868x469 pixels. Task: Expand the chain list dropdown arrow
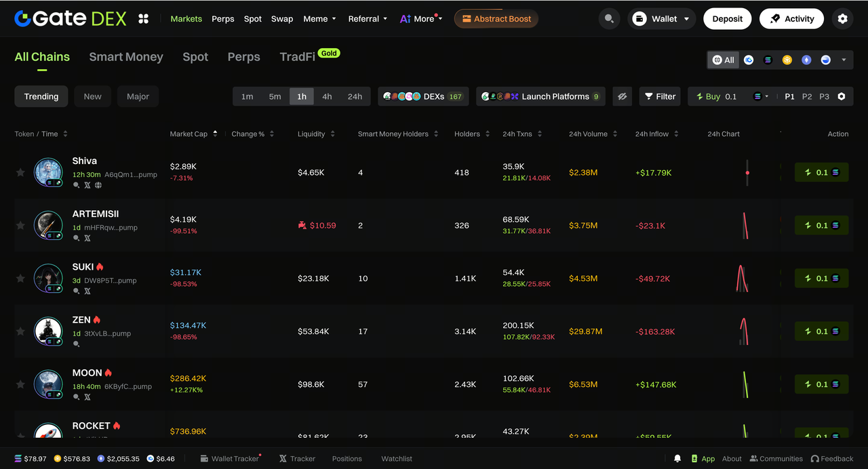tap(844, 60)
